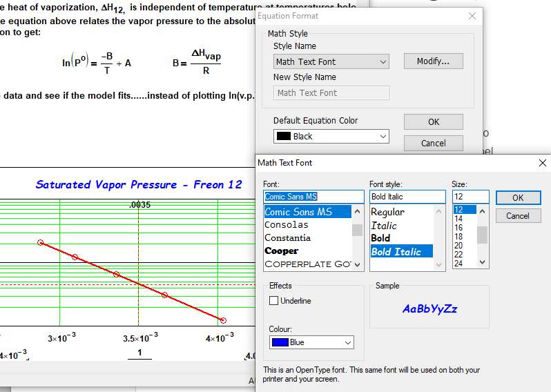Select Consolas from the font list

click(x=287, y=225)
